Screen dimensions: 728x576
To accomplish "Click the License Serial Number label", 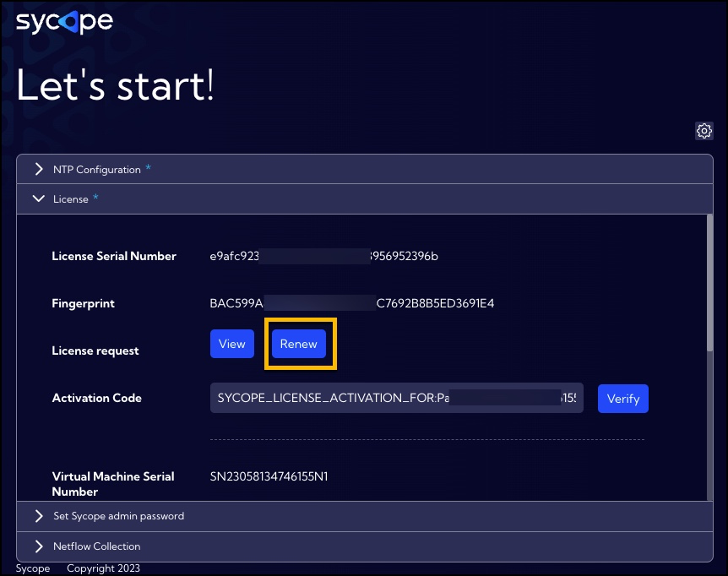I will click(x=114, y=256).
